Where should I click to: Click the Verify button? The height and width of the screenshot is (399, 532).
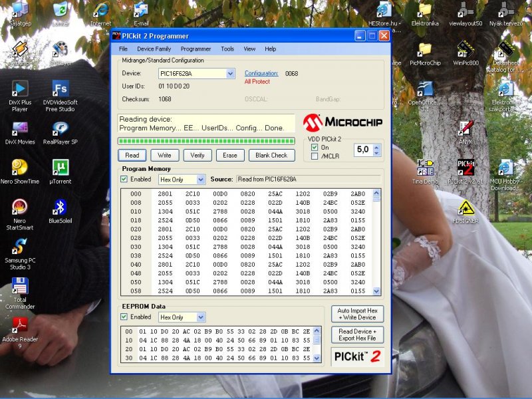pos(198,156)
